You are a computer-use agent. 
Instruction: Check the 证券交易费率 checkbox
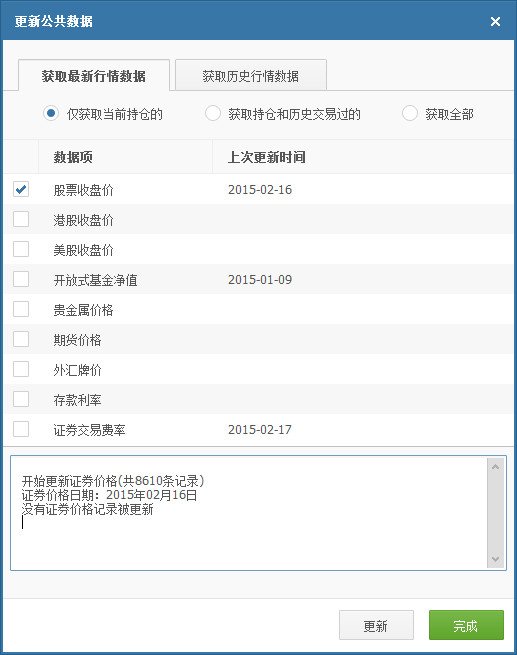[21, 429]
